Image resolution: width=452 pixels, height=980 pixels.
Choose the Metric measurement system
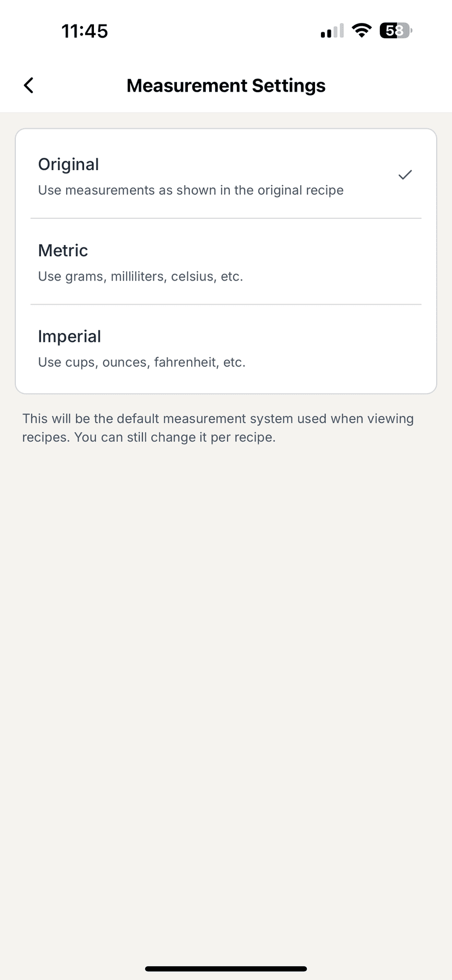pos(63,251)
